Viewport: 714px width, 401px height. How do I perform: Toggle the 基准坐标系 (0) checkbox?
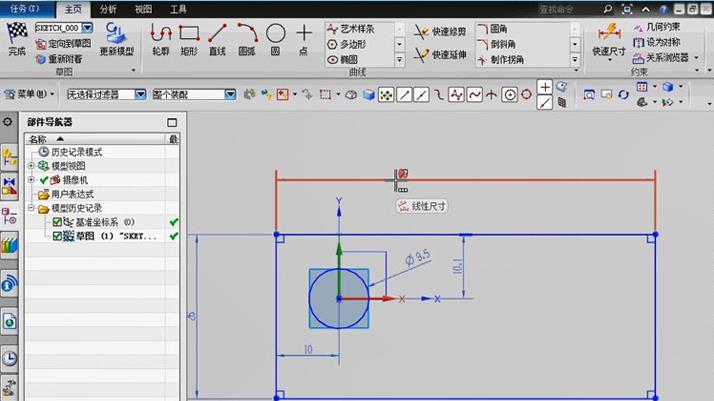pyautogui.click(x=57, y=222)
